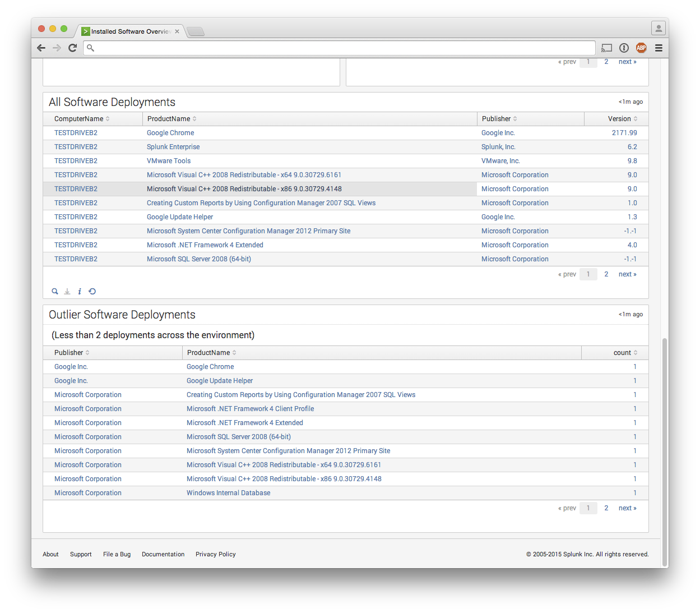Go to page 2 of Outlier Software Deployments
Viewport: 700px width, 613px height.
coord(606,508)
